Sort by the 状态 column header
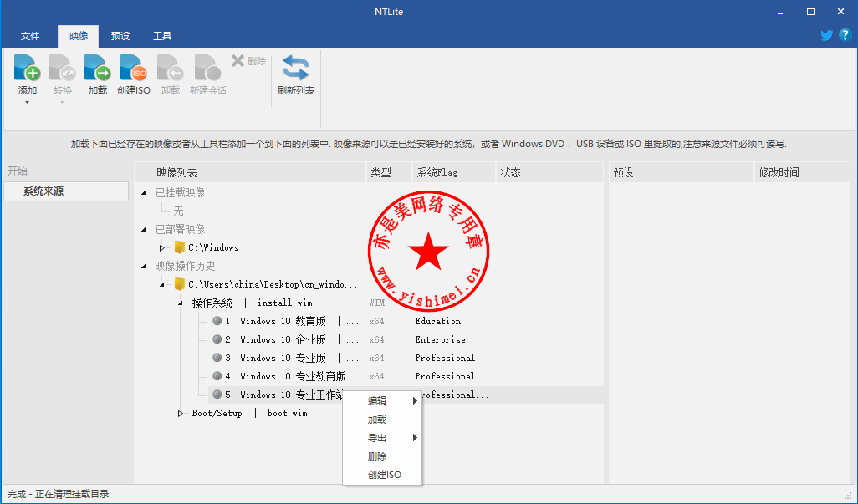The image size is (858, 504). (550, 172)
